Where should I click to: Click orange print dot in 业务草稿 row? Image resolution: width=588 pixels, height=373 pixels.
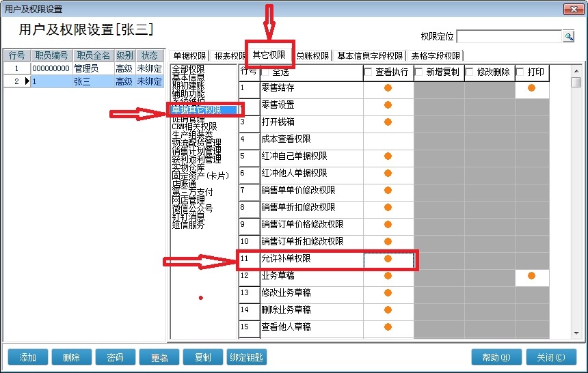pos(531,276)
